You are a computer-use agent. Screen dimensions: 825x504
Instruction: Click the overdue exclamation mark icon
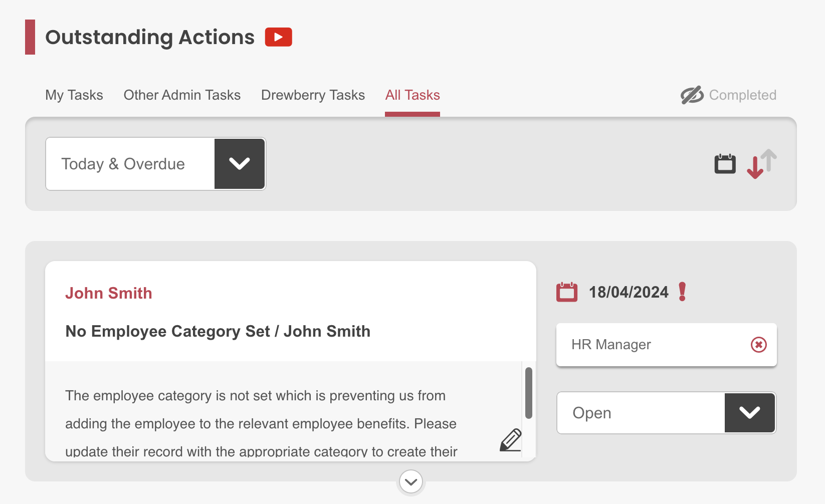[682, 292]
